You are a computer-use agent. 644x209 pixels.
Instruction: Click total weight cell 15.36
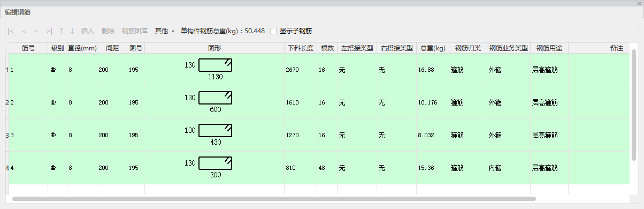[x=433, y=168]
